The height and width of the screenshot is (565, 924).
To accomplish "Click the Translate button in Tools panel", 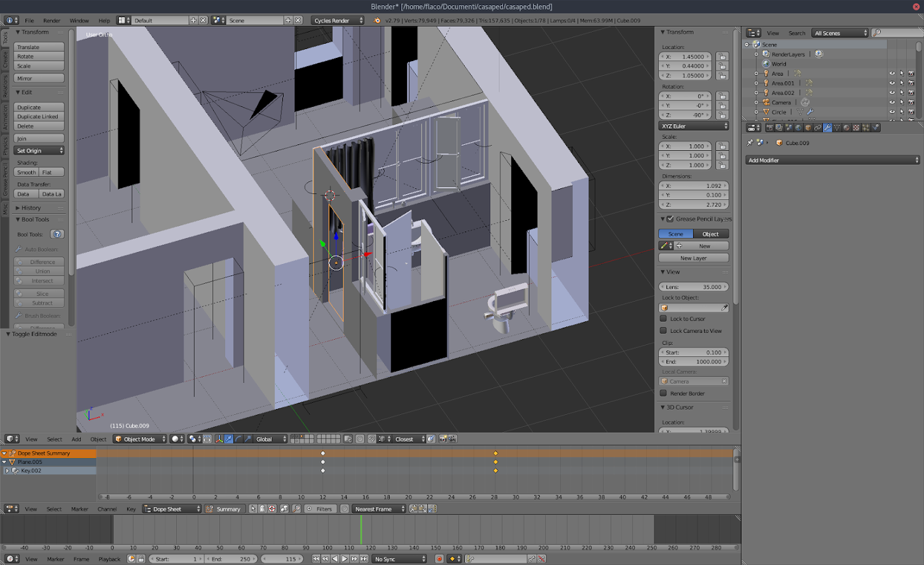I will (39, 47).
